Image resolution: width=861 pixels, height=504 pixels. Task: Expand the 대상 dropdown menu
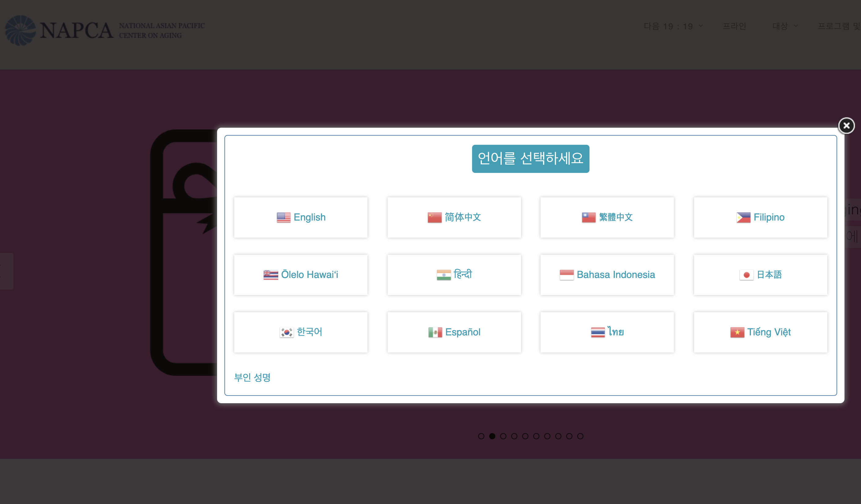785,26
